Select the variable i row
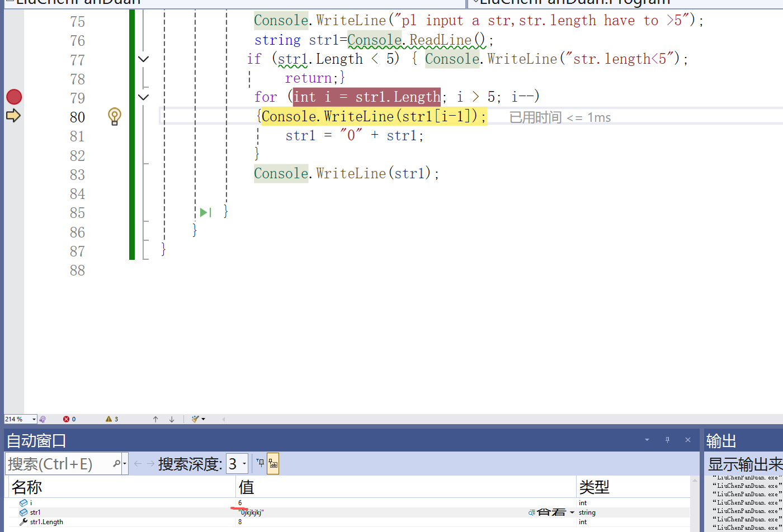Viewport: 783px width, 532px height. pos(350,503)
